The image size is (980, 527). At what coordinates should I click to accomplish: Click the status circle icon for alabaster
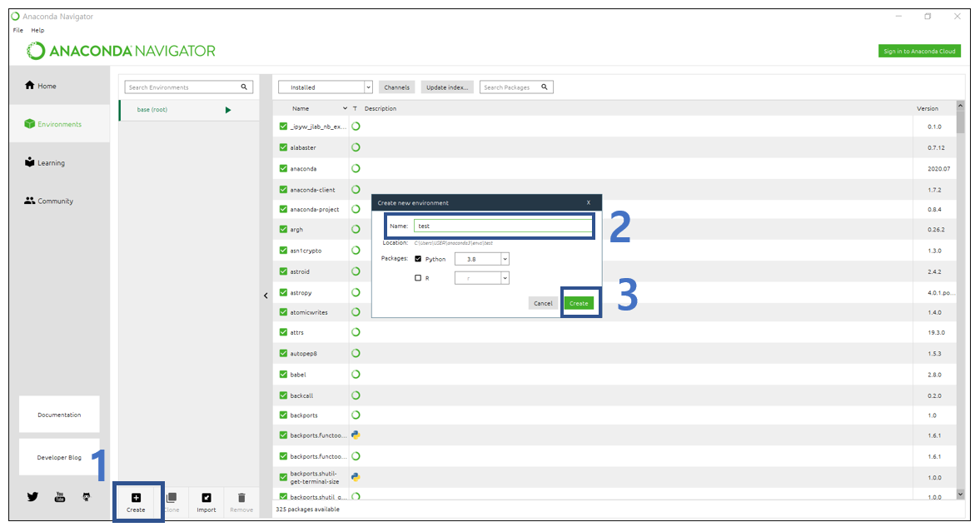pyautogui.click(x=356, y=147)
